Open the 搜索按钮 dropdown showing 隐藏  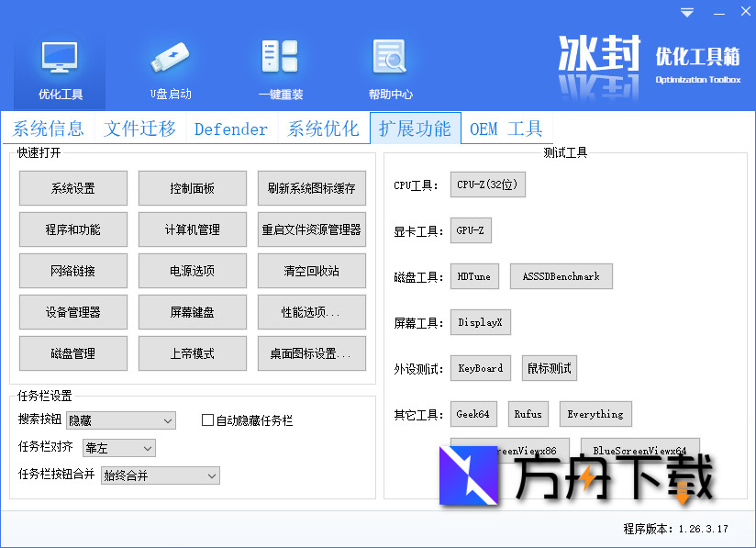click(x=120, y=419)
